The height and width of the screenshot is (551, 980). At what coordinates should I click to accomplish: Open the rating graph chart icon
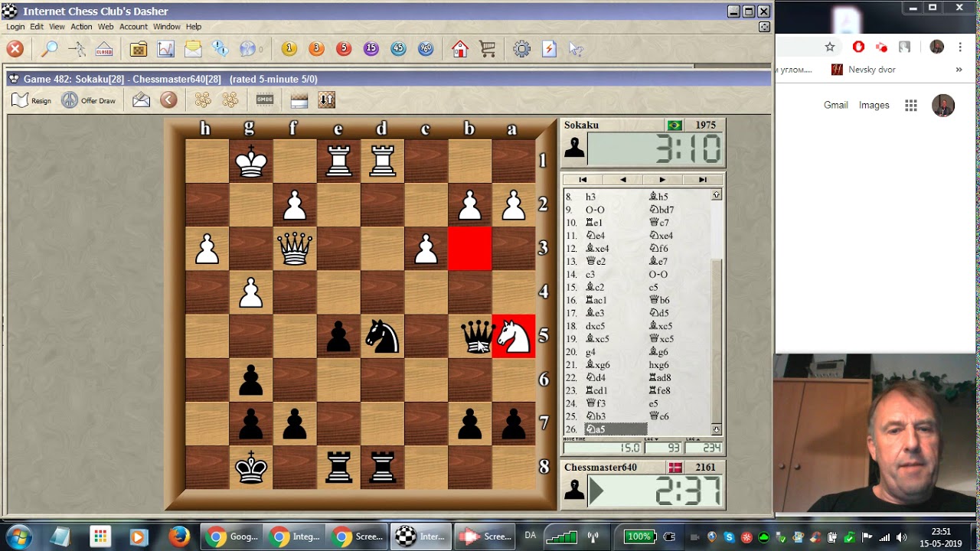pos(166,49)
